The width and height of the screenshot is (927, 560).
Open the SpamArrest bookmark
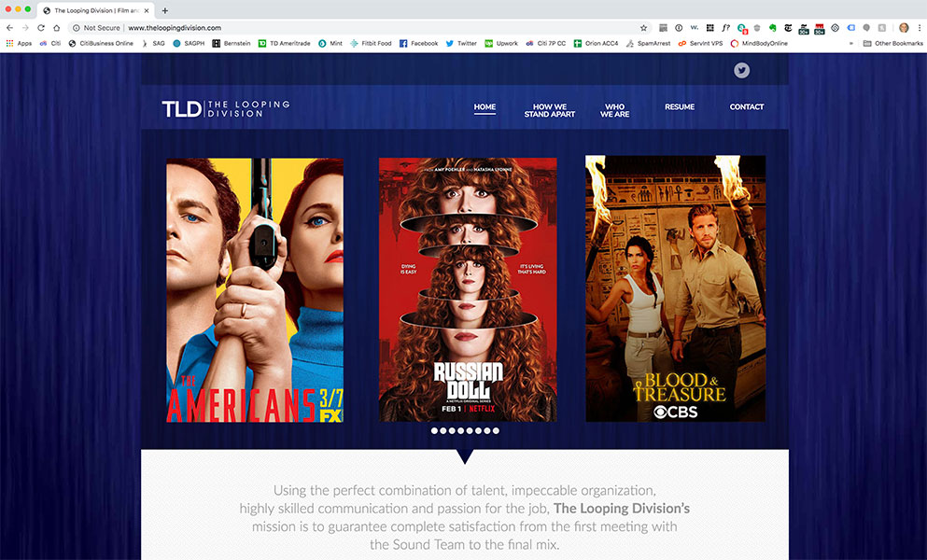(648, 43)
